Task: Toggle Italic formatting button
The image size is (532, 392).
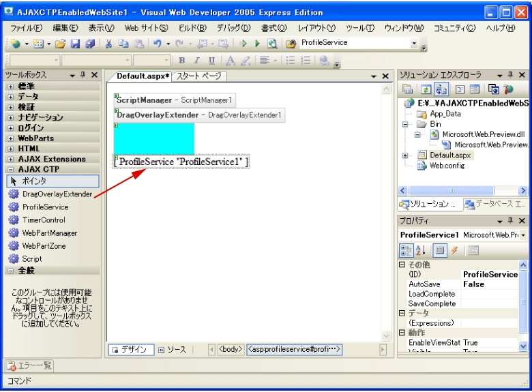Action: tap(197, 61)
